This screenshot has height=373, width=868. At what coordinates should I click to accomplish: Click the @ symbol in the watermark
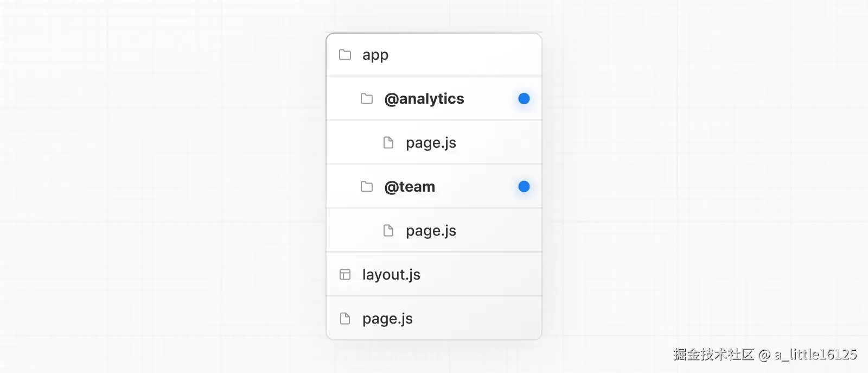click(764, 355)
